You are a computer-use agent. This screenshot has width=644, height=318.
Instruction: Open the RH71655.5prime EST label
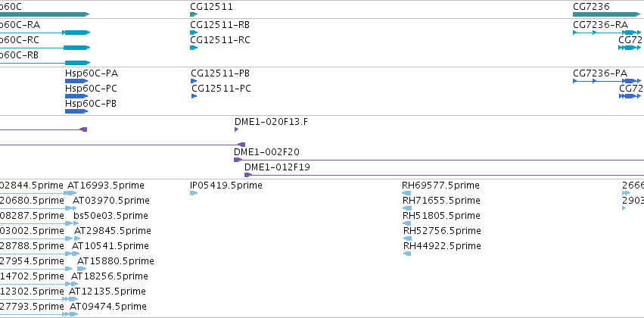pyautogui.click(x=441, y=201)
